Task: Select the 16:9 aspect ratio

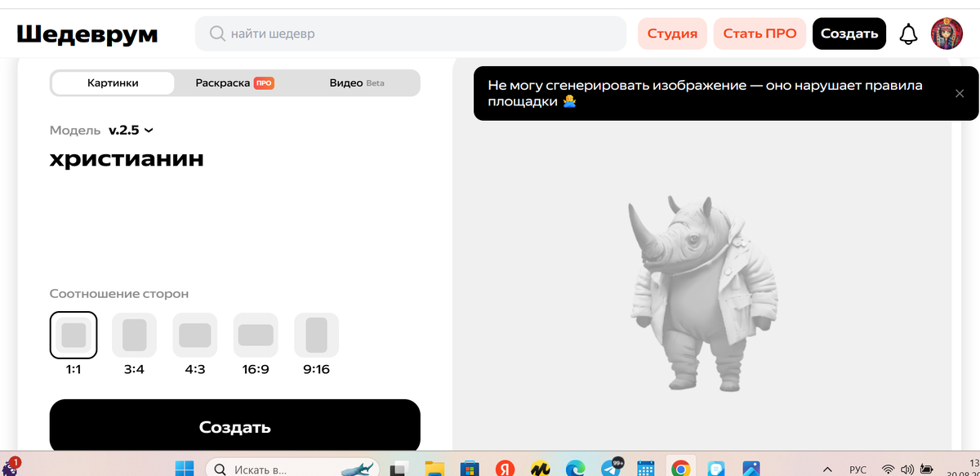Action: coord(256,336)
